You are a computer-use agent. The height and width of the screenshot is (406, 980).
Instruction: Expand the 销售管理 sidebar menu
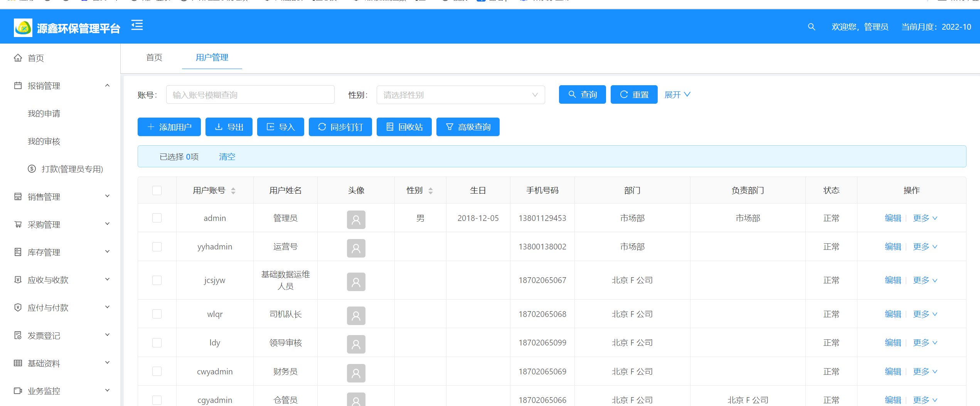tap(108, 196)
